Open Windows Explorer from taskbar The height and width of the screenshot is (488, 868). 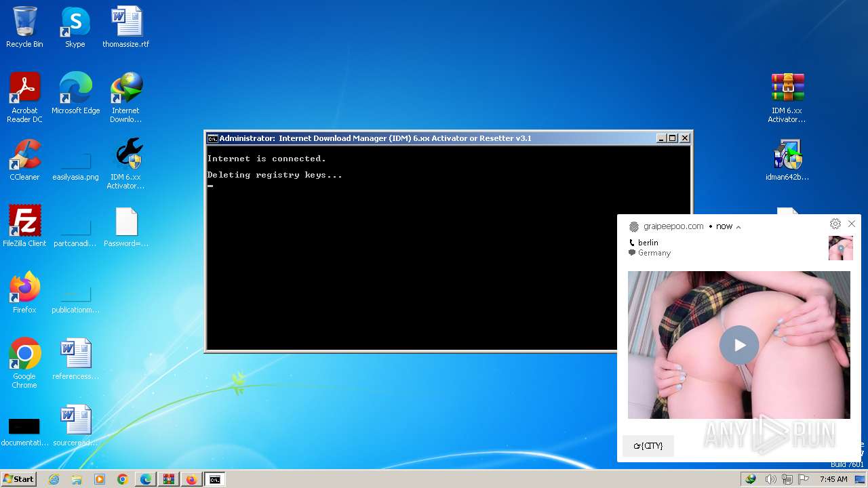pyautogui.click(x=77, y=479)
